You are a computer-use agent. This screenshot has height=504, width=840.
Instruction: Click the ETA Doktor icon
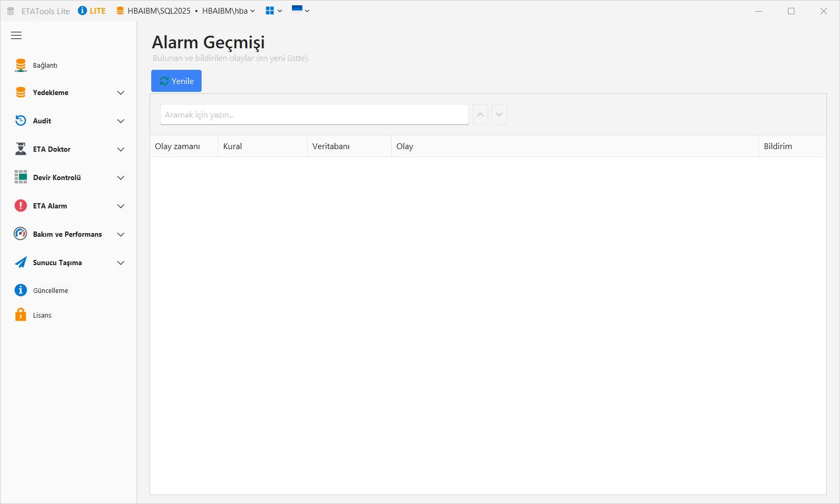coord(20,149)
